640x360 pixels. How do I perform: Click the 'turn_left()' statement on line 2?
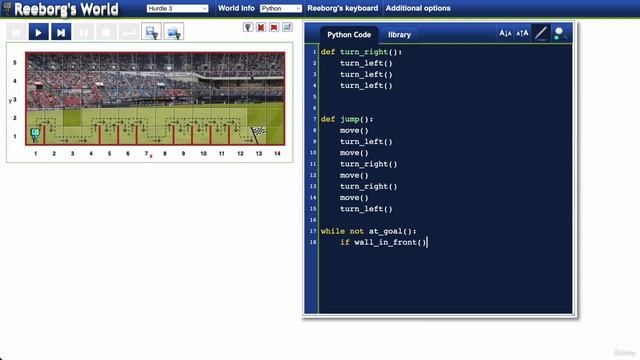[x=366, y=63]
